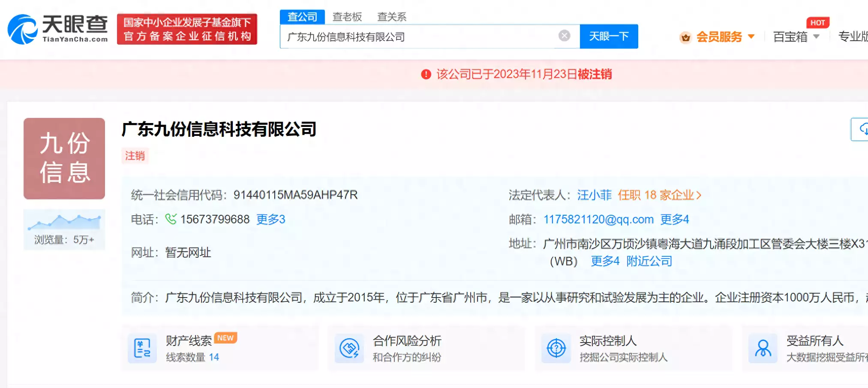Click the 会员服务 crown icon
868x388 pixels.
(x=685, y=38)
